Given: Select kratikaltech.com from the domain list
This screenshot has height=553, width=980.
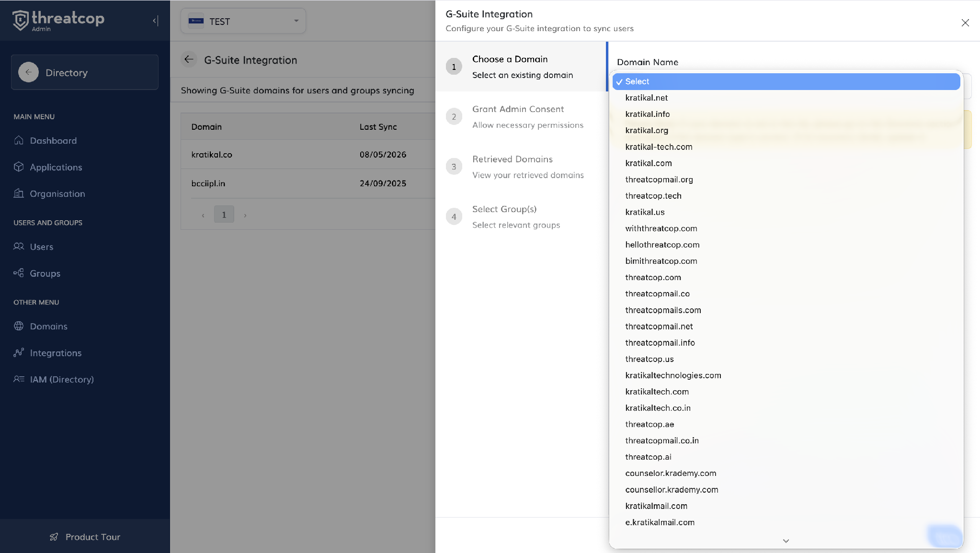Looking at the screenshot, I should (x=786, y=392).
